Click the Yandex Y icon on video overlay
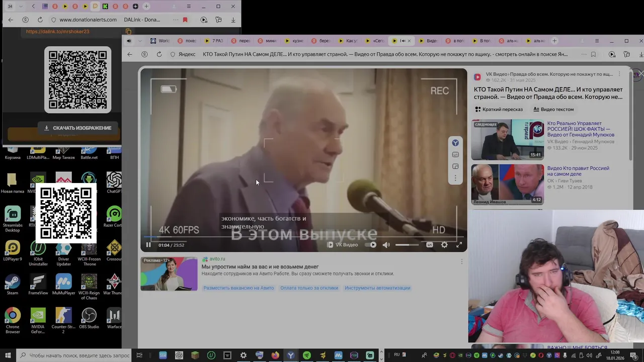This screenshot has width=644, height=362. point(455,143)
